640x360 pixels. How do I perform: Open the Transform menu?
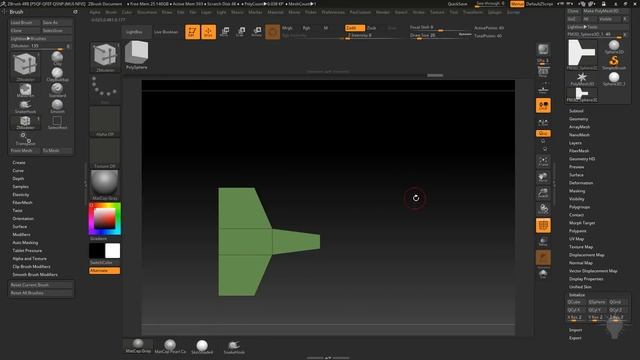pyautogui.click(x=473, y=12)
